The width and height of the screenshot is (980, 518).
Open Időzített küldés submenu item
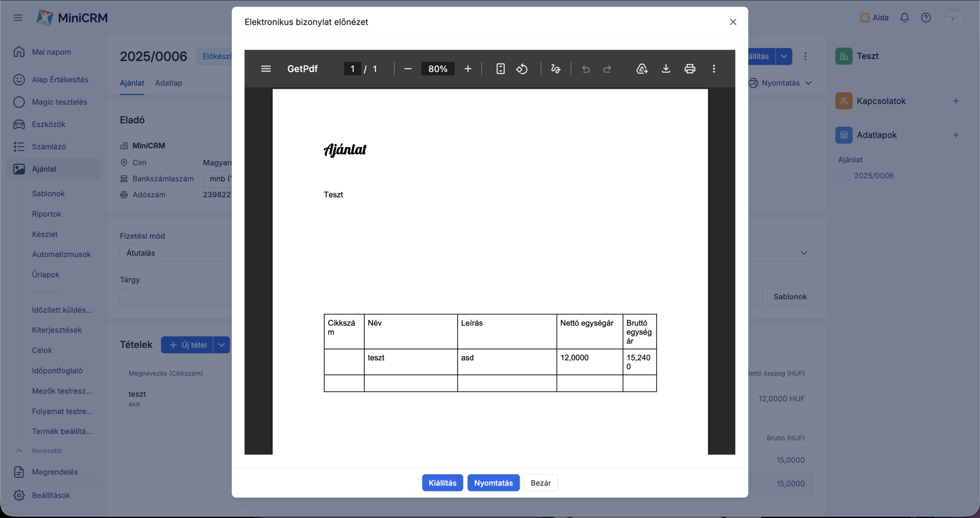tap(62, 310)
